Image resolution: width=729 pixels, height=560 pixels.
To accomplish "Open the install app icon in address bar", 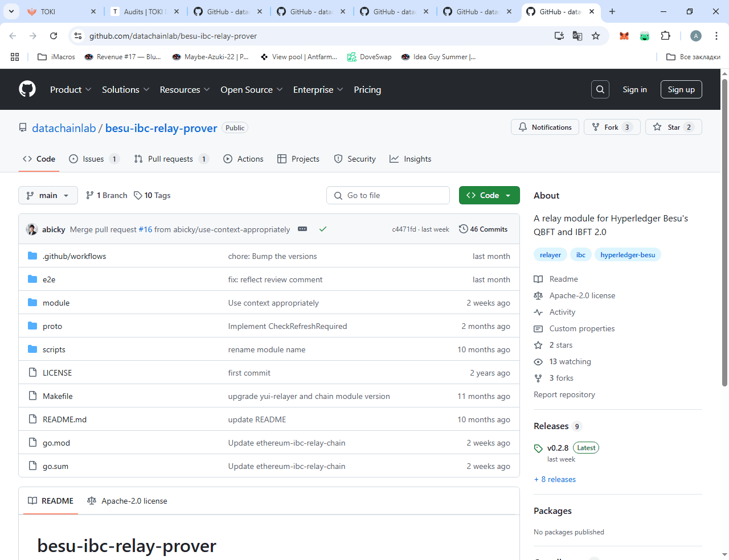I will 559,36.
